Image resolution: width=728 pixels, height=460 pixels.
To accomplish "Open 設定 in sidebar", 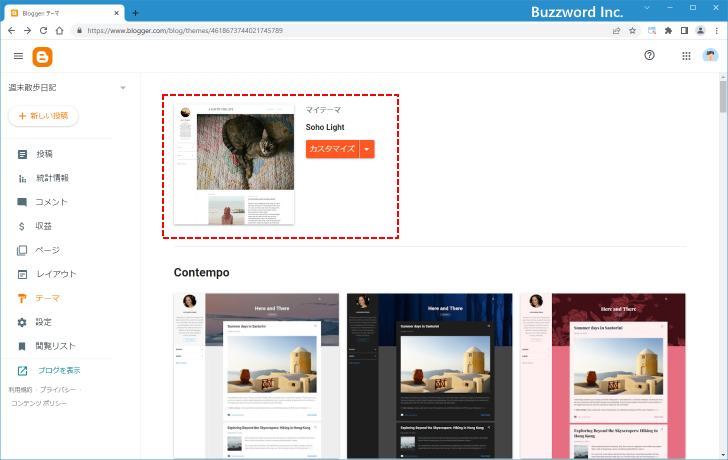I will click(44, 322).
